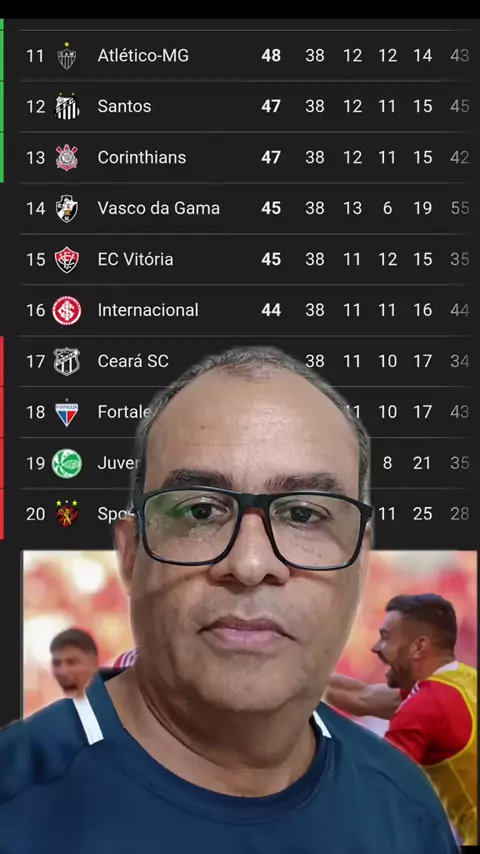The width and height of the screenshot is (480, 854).
Task: Click the green Juventude club crest
Action: 67,463
